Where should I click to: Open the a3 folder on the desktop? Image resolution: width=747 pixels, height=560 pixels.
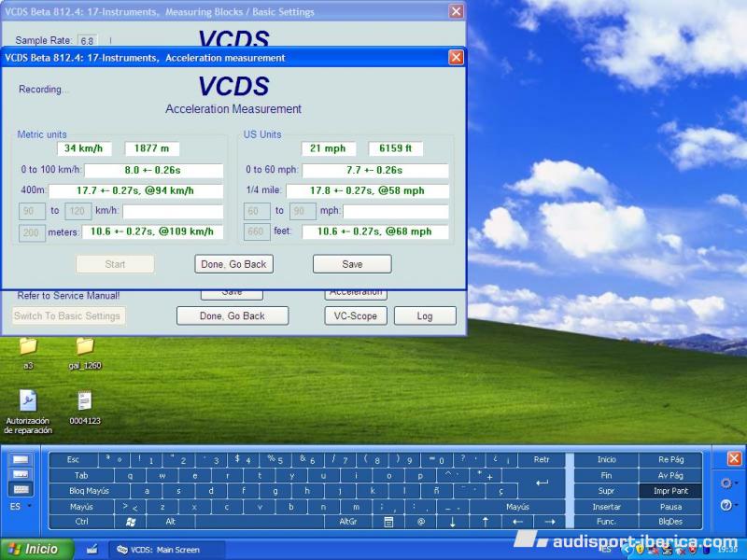tap(28, 347)
